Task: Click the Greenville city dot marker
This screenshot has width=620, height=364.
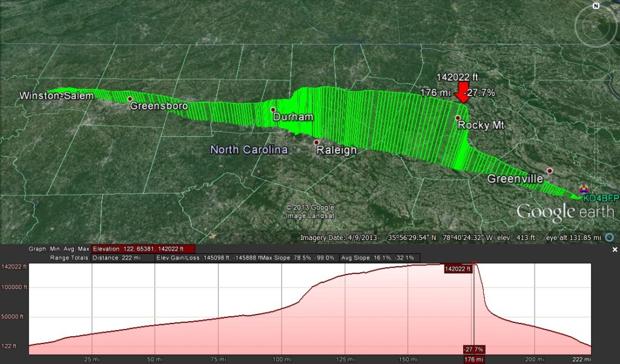Action: coord(549,171)
